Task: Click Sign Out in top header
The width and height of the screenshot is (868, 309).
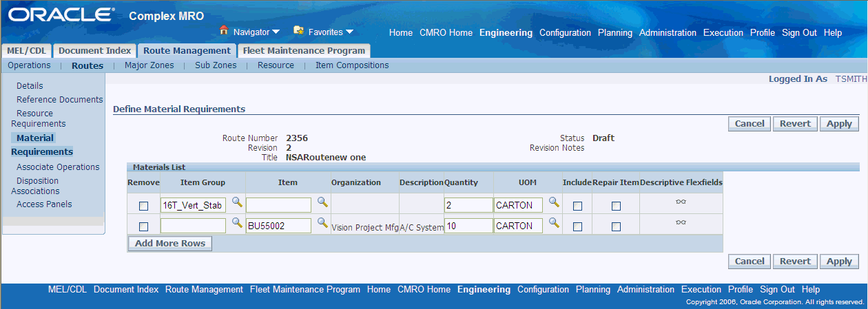Action: [x=799, y=32]
